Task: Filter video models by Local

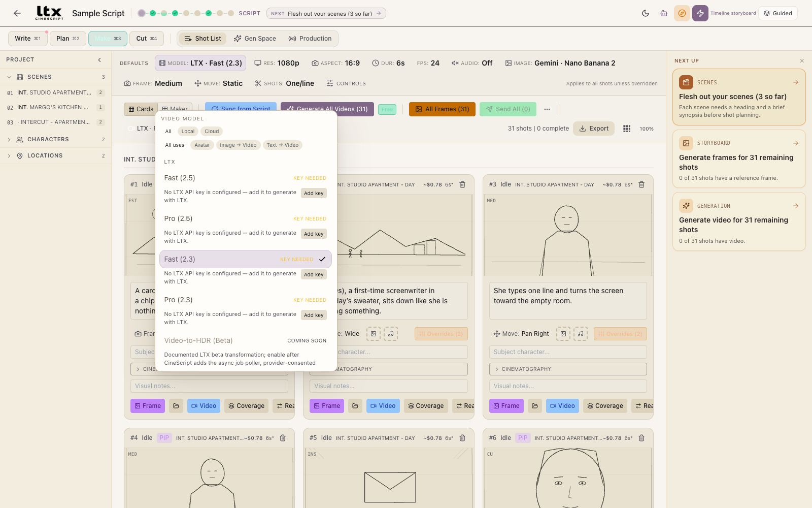Action: (x=188, y=132)
